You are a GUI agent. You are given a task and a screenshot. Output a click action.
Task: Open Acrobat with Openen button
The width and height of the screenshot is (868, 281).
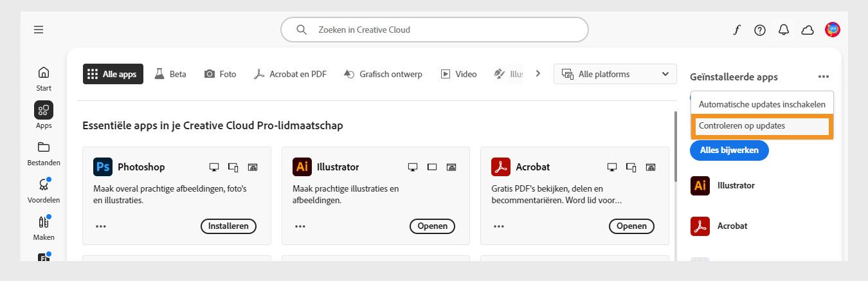coord(631,226)
